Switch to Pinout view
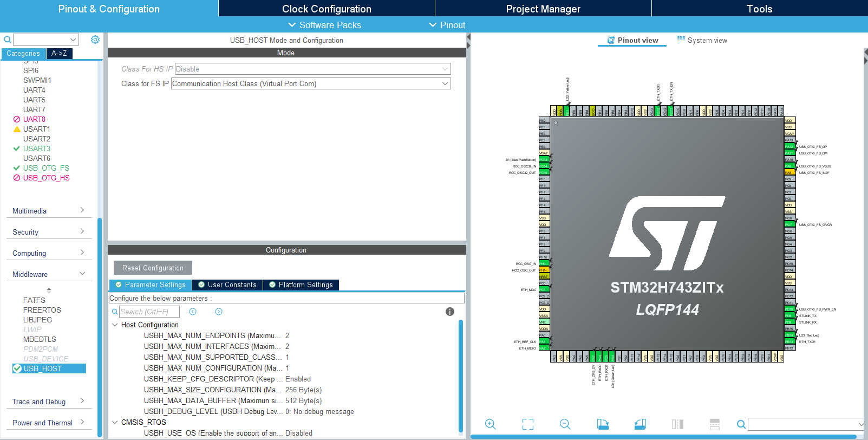 click(632, 41)
